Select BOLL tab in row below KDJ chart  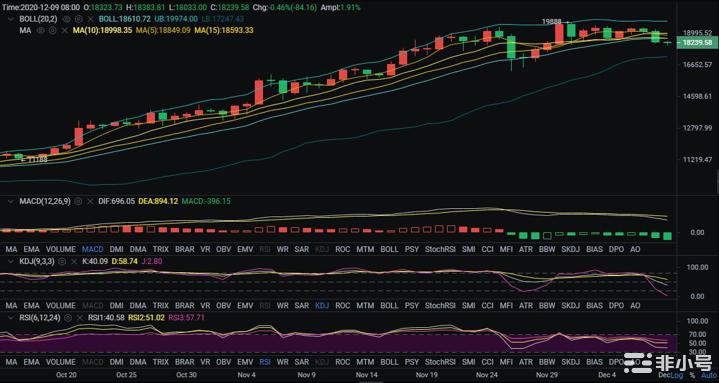click(x=389, y=305)
